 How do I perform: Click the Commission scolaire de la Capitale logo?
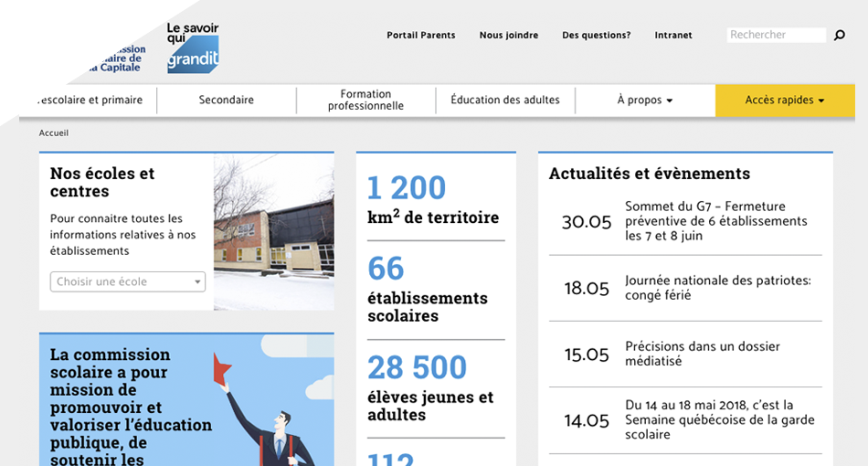[116, 58]
